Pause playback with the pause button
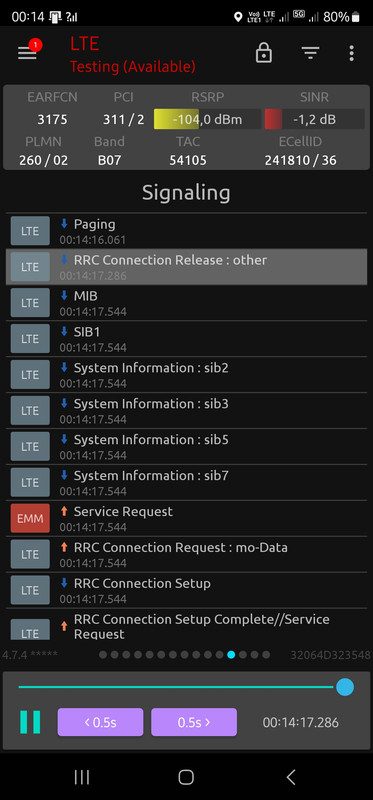 (30, 722)
